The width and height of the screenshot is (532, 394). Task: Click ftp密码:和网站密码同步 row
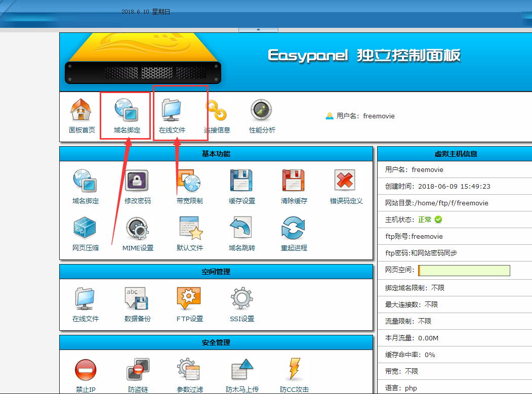pos(455,253)
